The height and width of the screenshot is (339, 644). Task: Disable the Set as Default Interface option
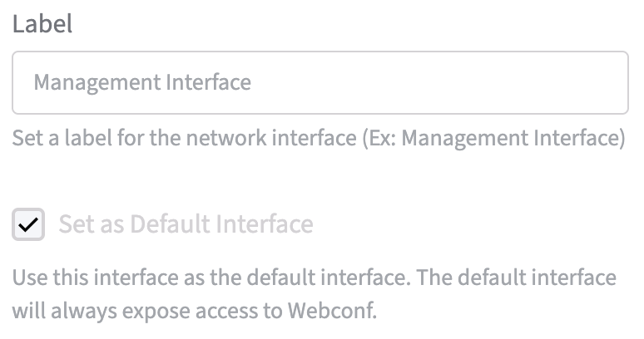(28, 224)
